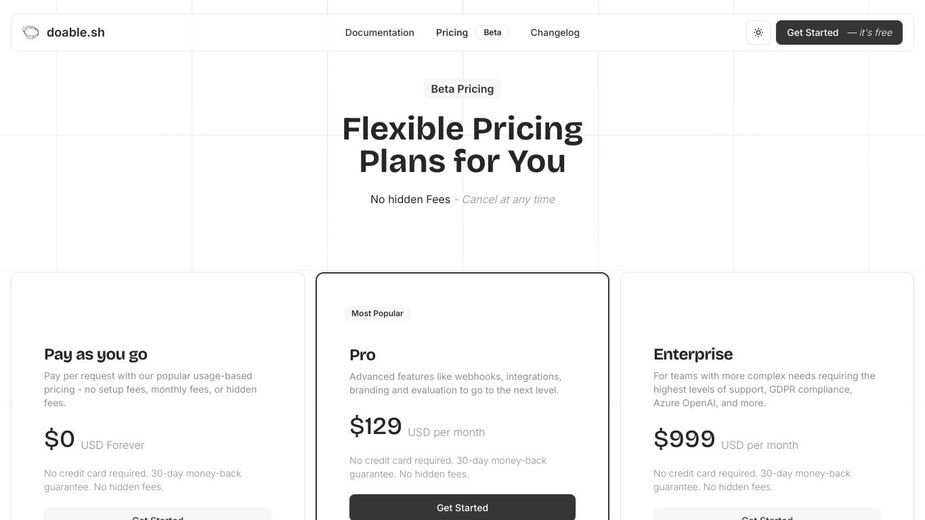Open the Pricing nav link

point(452,32)
